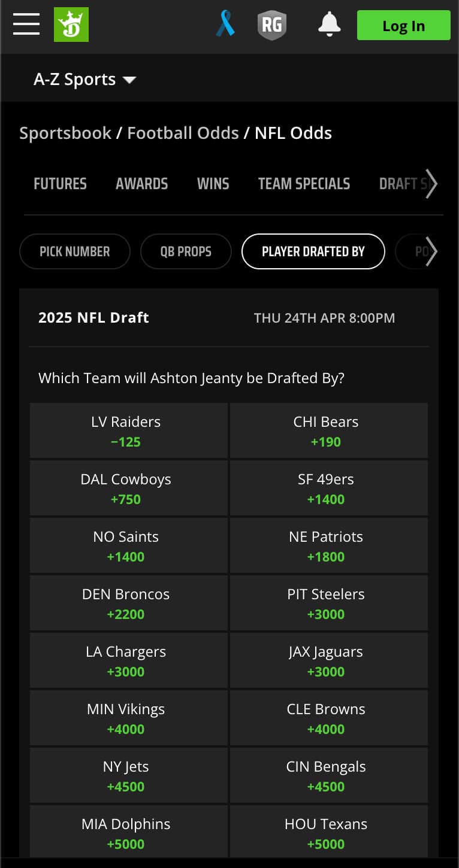Open the RG responsible gaming shield

271,25
